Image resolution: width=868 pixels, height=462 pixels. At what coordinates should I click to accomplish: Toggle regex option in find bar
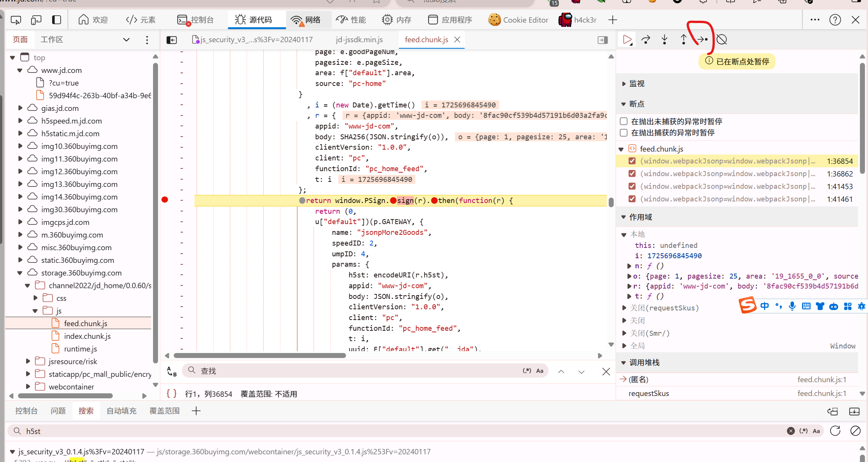click(527, 371)
